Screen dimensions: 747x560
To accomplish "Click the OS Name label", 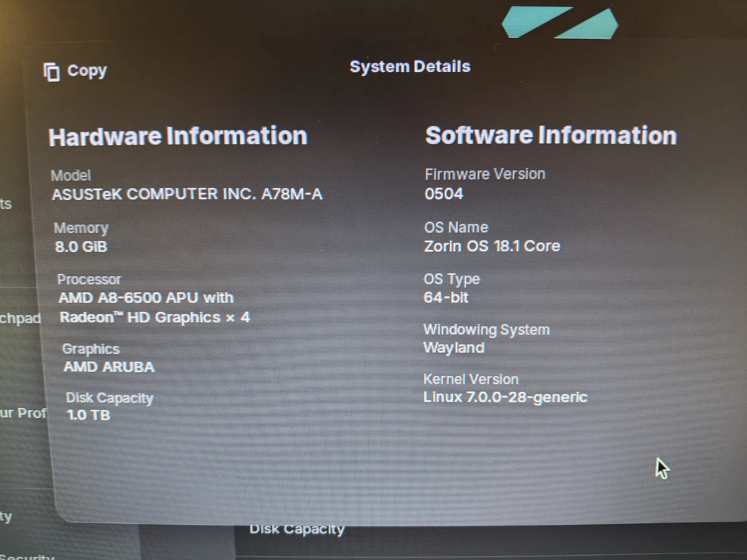I will pyautogui.click(x=456, y=227).
